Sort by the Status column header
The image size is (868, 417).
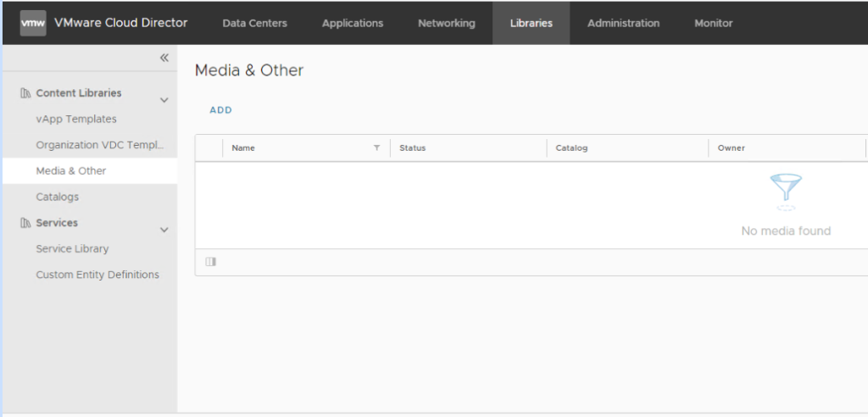(413, 147)
